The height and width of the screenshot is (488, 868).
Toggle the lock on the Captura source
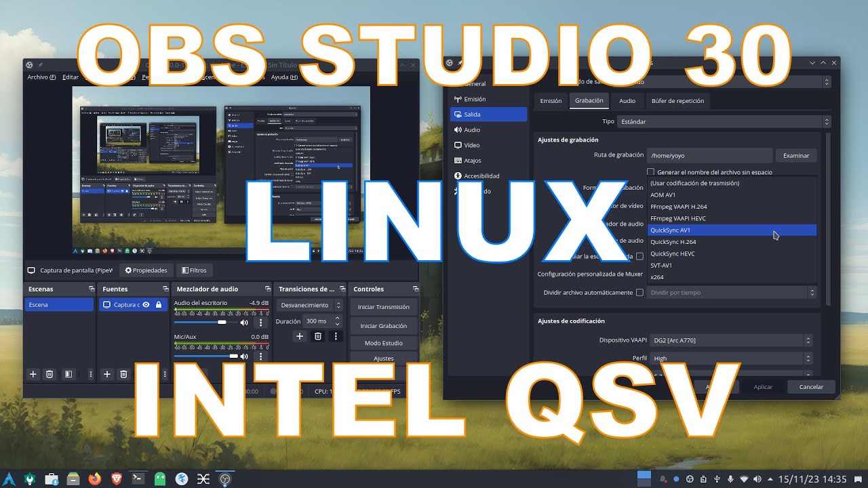coord(159,305)
